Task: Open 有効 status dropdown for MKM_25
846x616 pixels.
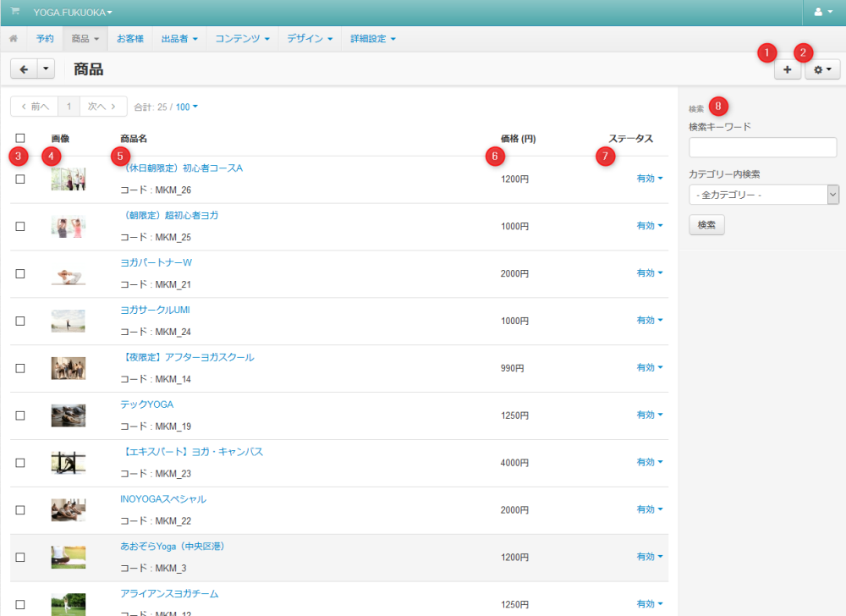Action: (650, 226)
